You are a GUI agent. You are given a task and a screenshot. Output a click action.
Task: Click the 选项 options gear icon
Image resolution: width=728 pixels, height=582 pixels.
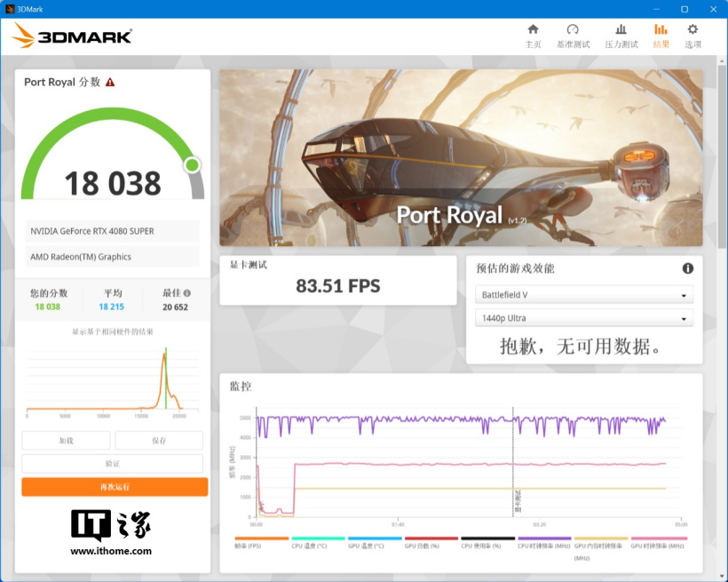click(692, 35)
